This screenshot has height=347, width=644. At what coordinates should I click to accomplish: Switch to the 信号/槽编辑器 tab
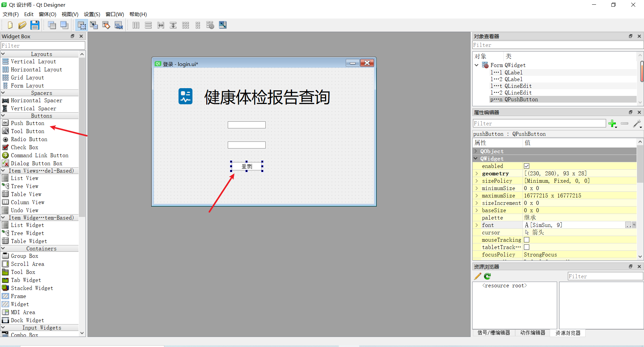[x=494, y=333]
